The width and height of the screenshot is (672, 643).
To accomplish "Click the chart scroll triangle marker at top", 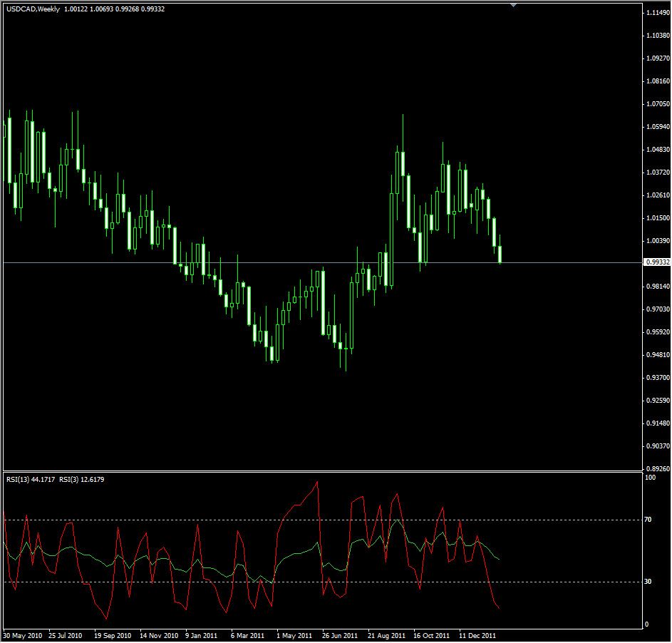I will pos(515,6).
